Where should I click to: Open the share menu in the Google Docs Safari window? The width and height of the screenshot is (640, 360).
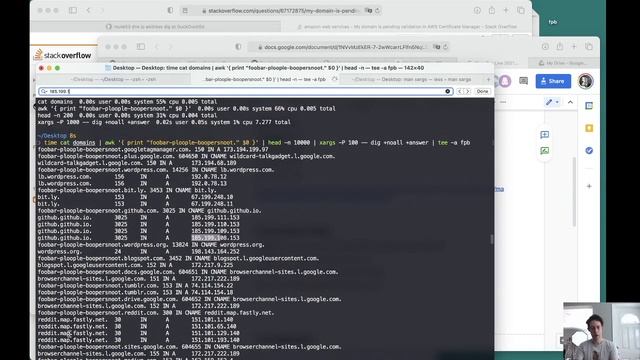click(560, 47)
